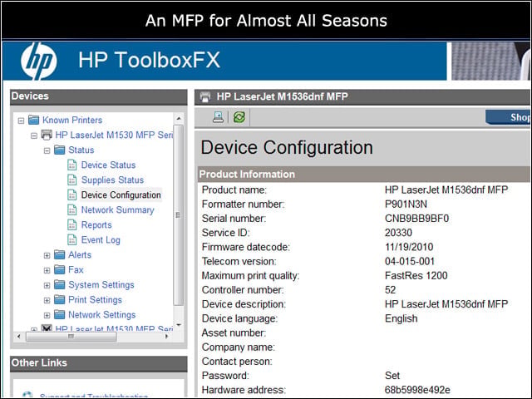Select the Network Settings tree label
The image size is (532, 399).
click(x=101, y=315)
